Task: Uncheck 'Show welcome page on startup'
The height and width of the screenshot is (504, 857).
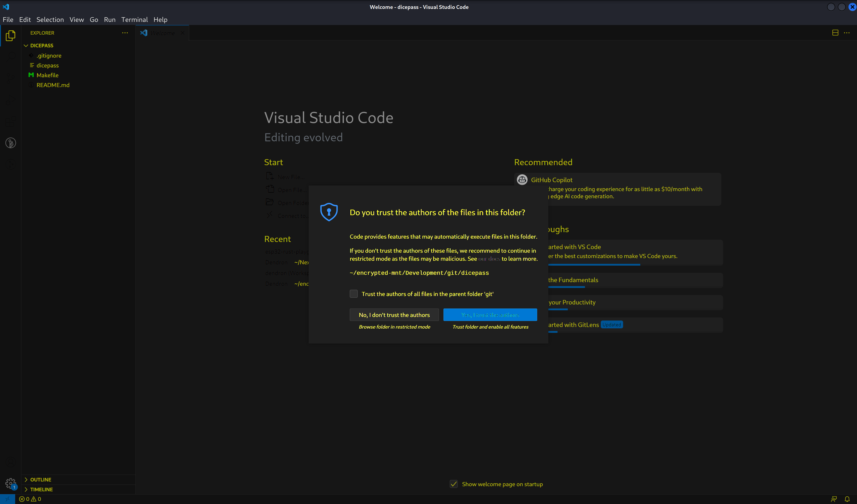Action: point(454,484)
